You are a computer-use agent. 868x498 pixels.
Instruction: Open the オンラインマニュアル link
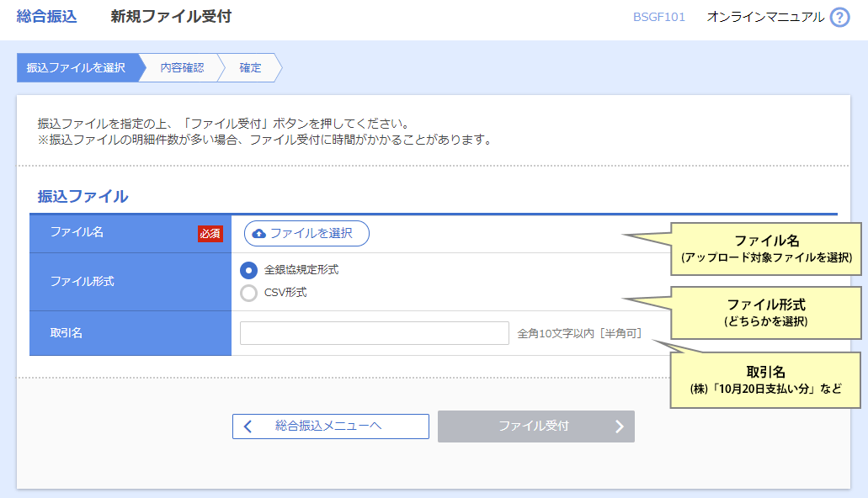765,17
